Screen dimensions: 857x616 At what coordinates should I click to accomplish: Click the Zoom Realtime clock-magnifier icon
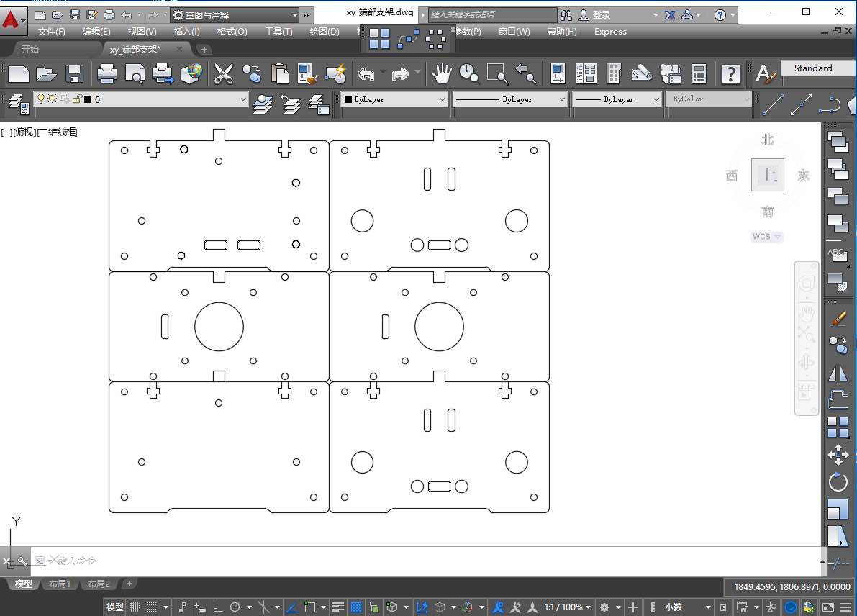(469, 74)
